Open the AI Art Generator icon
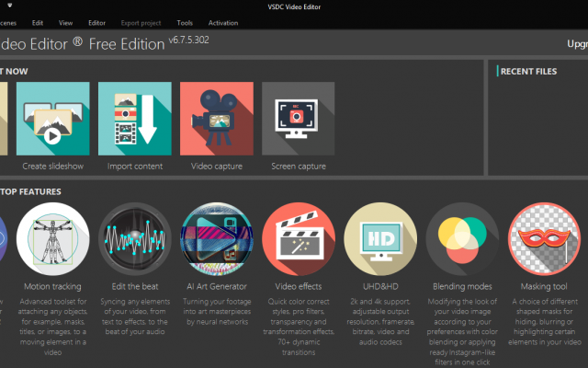This screenshot has width=588, height=368. pyautogui.click(x=217, y=239)
